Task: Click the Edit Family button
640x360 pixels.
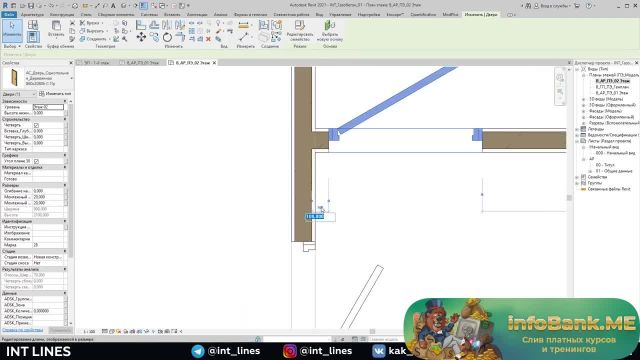Action: [x=300, y=31]
